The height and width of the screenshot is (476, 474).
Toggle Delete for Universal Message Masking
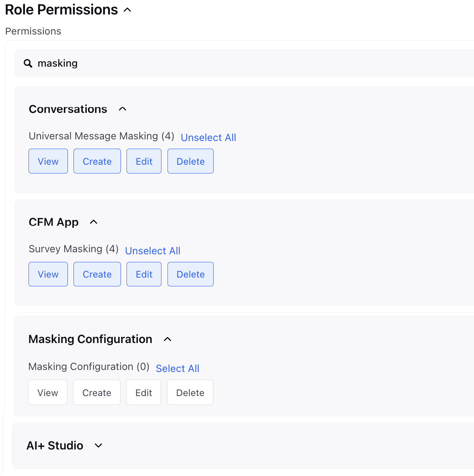tap(191, 161)
